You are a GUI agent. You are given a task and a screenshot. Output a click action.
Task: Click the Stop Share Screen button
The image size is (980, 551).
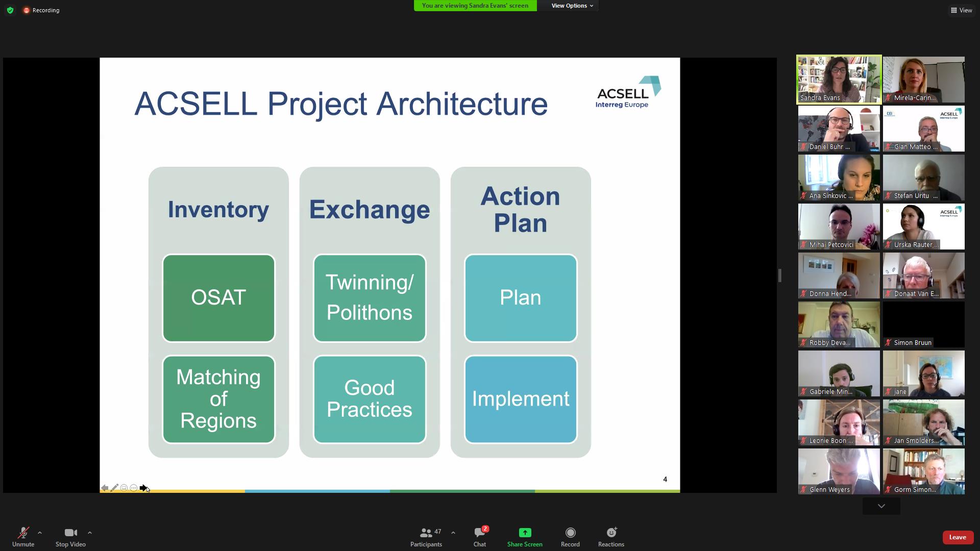tap(524, 536)
